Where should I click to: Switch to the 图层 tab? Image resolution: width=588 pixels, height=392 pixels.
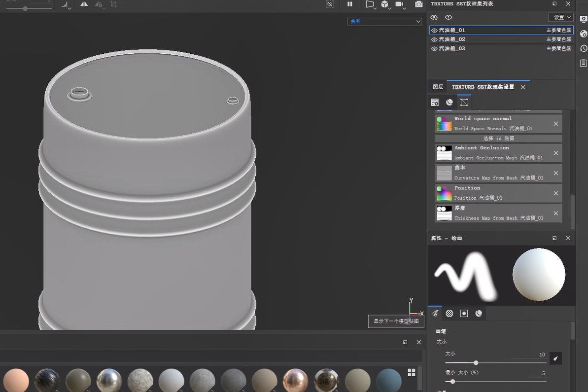[438, 87]
